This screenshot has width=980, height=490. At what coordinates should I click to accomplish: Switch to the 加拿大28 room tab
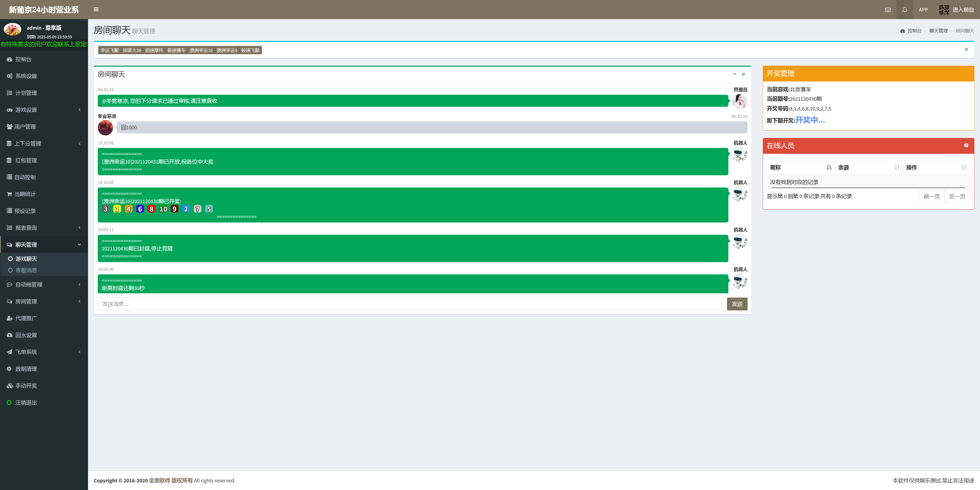(132, 50)
